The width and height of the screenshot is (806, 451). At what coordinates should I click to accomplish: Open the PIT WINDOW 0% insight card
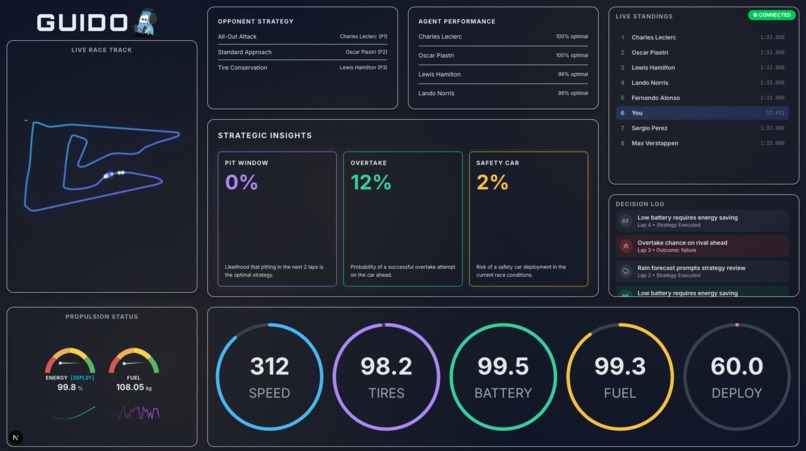coord(277,219)
